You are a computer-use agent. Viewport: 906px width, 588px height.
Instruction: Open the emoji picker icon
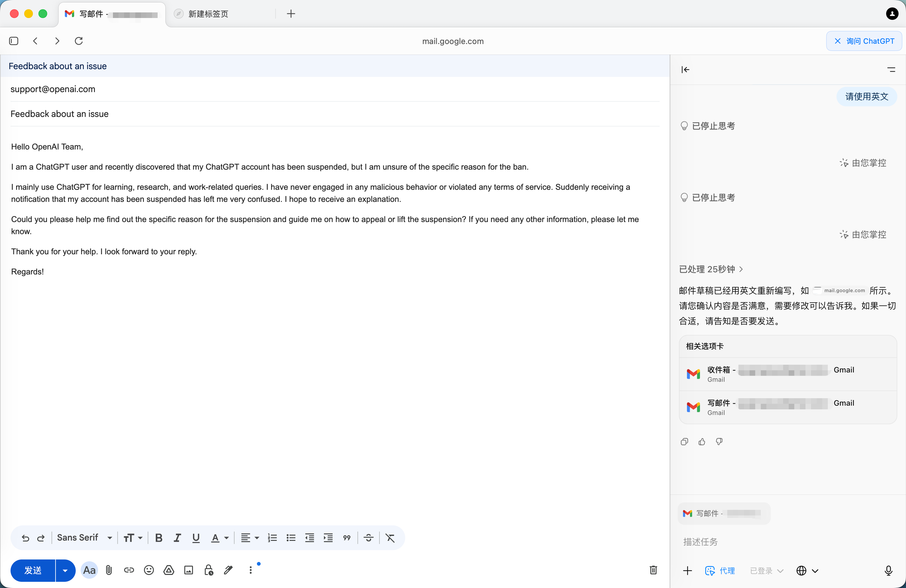pos(149,570)
